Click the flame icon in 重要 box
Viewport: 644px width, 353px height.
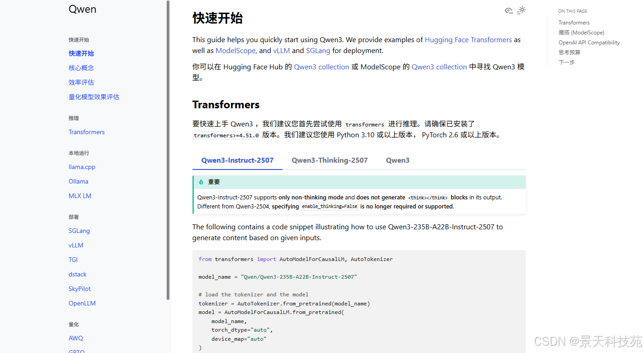[201, 182]
